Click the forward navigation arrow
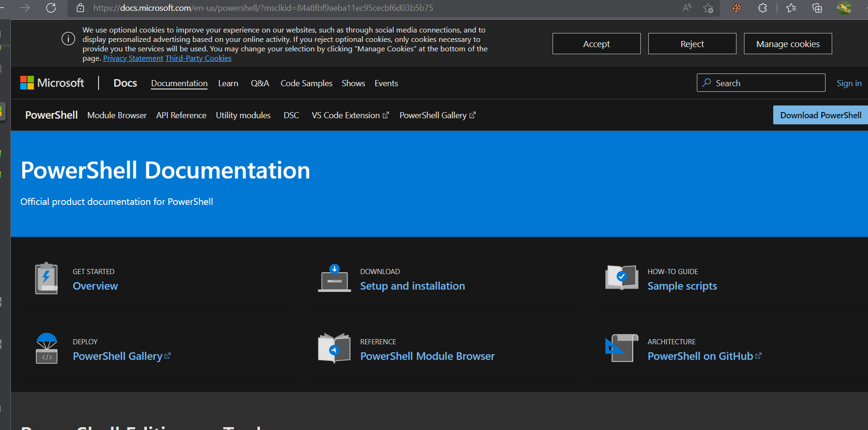Viewport: 868px width, 430px height. point(25,8)
